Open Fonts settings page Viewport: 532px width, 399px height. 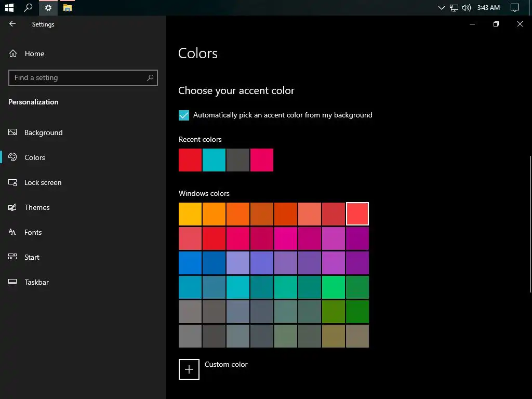point(33,232)
